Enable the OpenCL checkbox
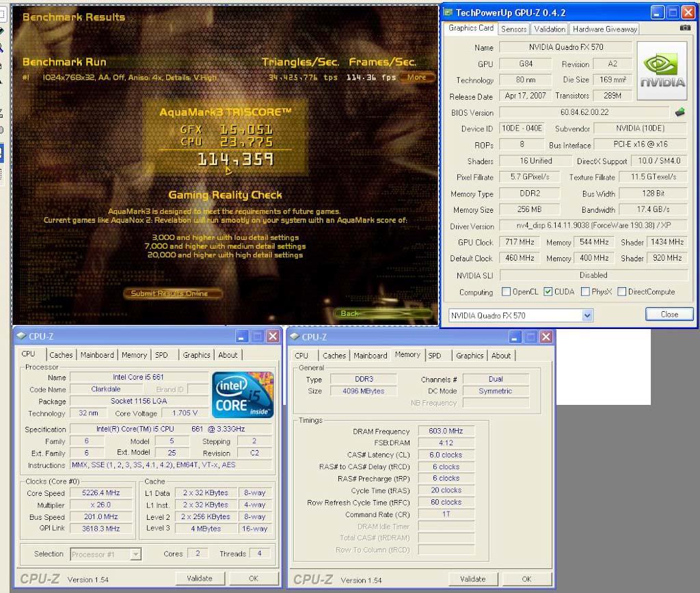The width and height of the screenshot is (700, 593). coord(506,291)
